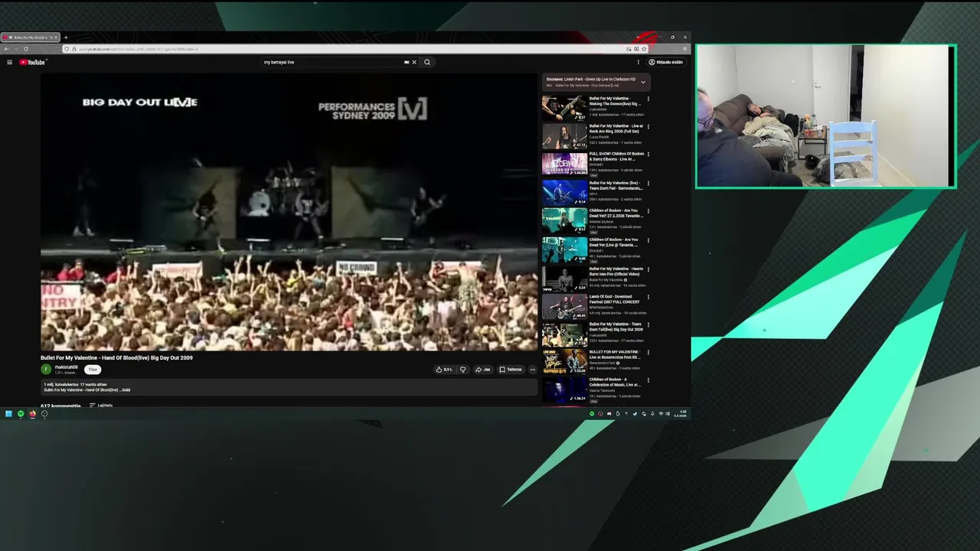
Task: Open 'Waking The Demon(live)' video thumbnail
Action: coord(564,108)
